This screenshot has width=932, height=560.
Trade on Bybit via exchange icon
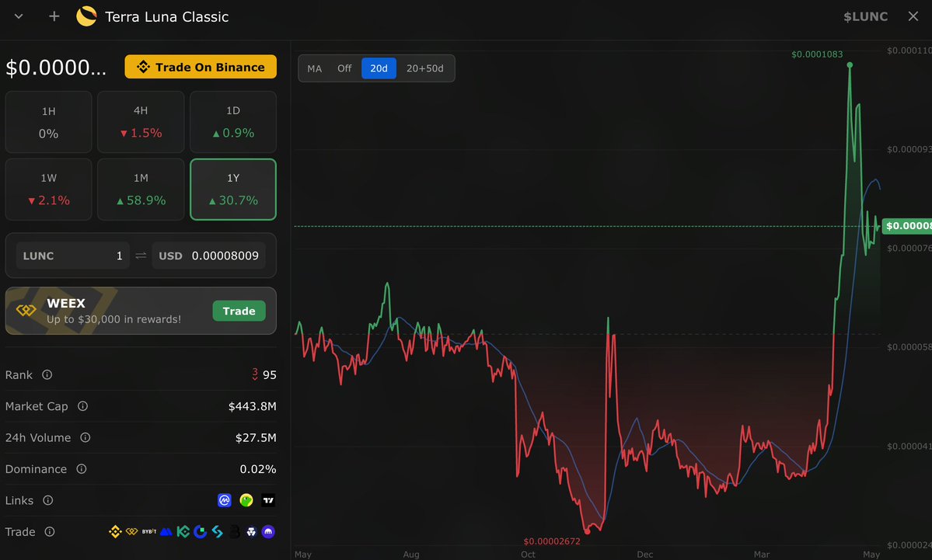(148, 532)
